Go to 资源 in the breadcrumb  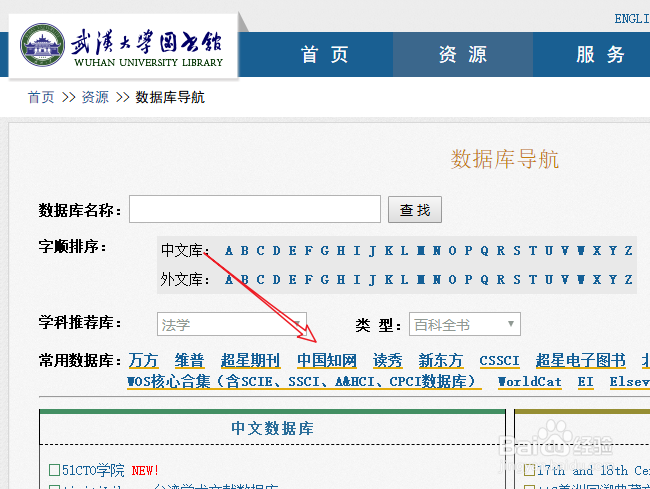[x=95, y=97]
